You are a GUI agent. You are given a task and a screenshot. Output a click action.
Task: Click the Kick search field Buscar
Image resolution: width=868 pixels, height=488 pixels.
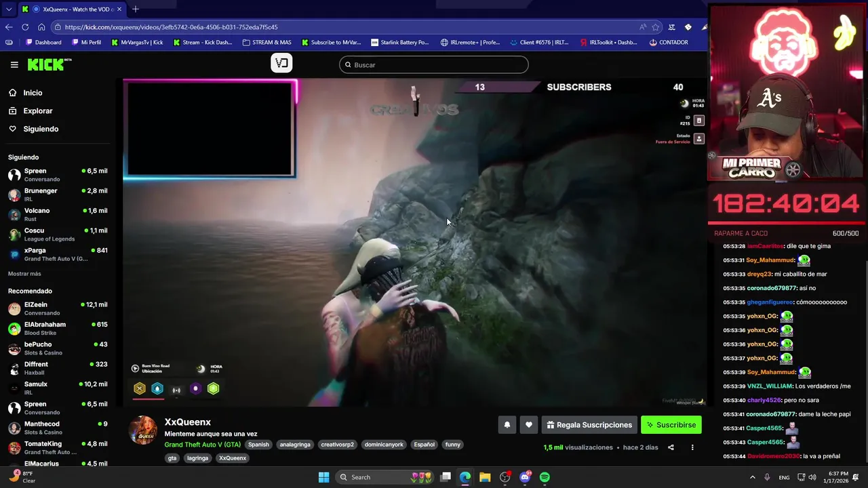[x=434, y=64]
